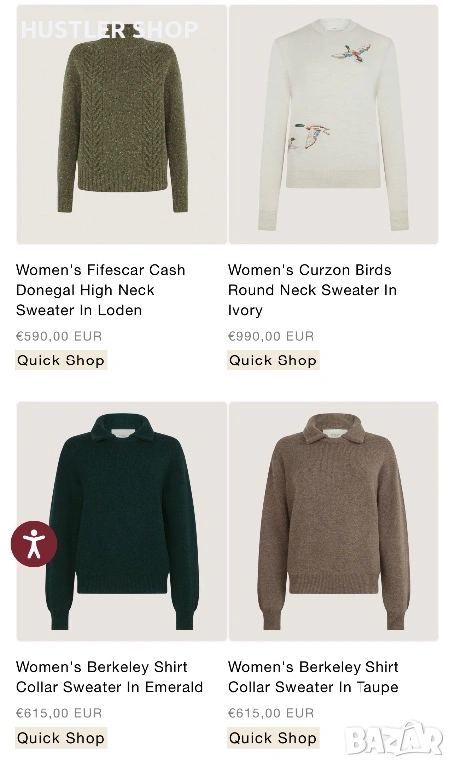Select the emerald sweater's €615,00 EUR price
This screenshot has width=455, height=768.
click(x=59, y=713)
